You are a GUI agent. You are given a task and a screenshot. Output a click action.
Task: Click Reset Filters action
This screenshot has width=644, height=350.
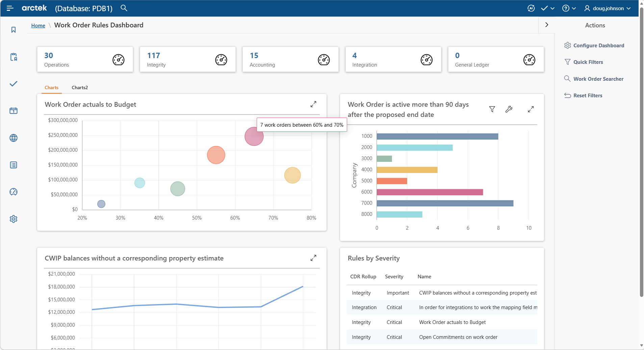pos(583,95)
